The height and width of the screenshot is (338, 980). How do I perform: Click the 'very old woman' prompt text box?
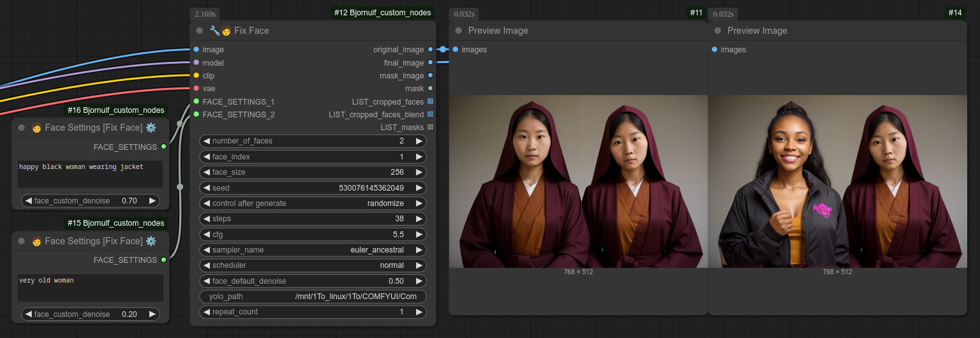pyautogui.click(x=90, y=288)
